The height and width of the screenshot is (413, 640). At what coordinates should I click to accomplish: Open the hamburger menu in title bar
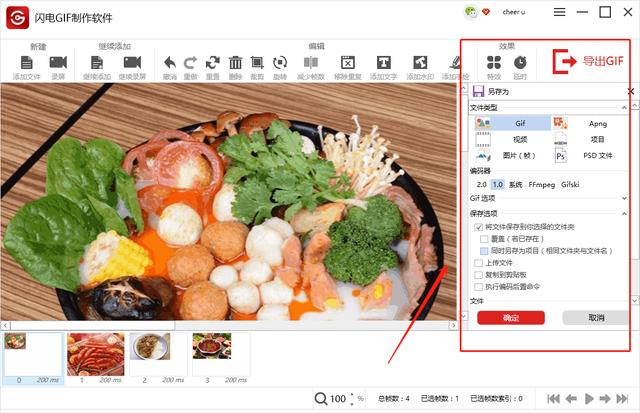[560, 12]
